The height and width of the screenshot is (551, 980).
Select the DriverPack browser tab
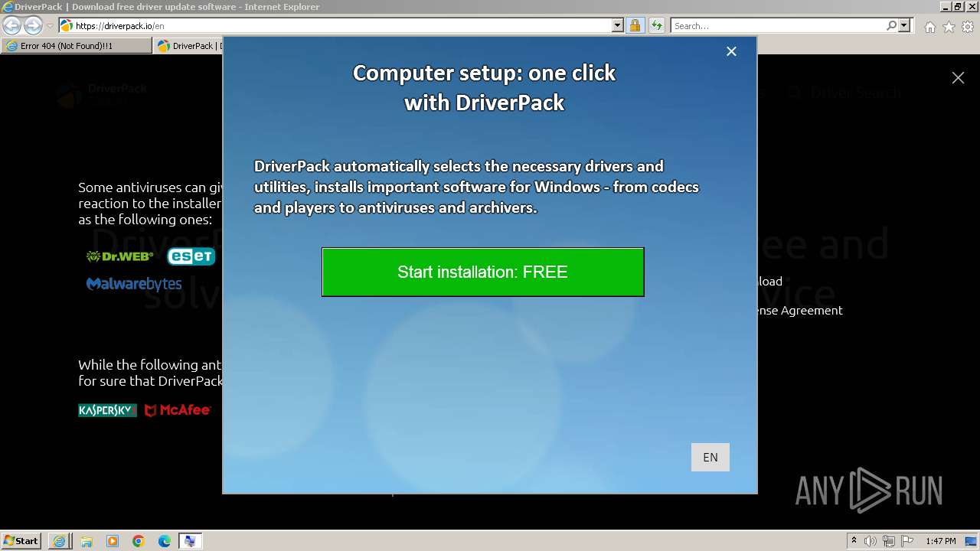[188, 46]
